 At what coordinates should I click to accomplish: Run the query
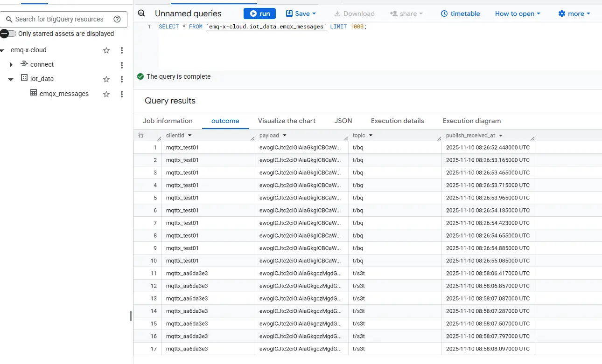click(259, 14)
